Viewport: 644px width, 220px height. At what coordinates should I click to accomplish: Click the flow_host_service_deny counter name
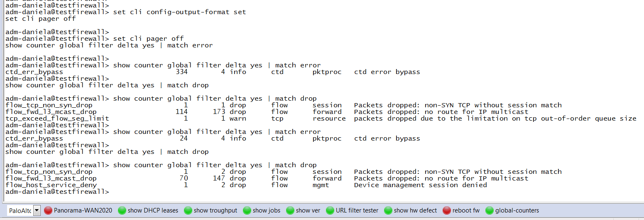tap(51, 185)
